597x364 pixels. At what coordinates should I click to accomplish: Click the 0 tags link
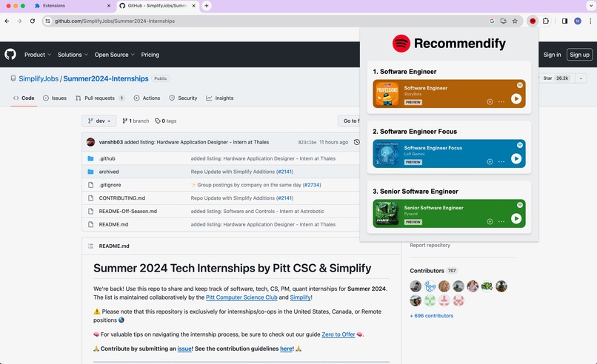(166, 121)
